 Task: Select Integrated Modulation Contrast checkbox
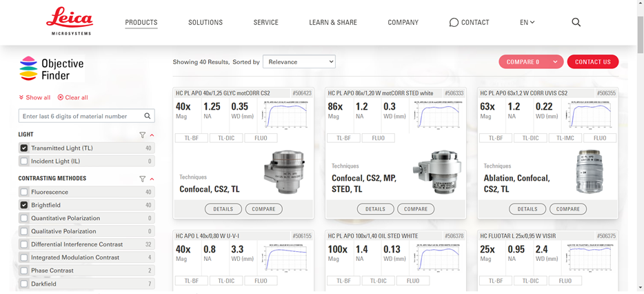(24, 257)
